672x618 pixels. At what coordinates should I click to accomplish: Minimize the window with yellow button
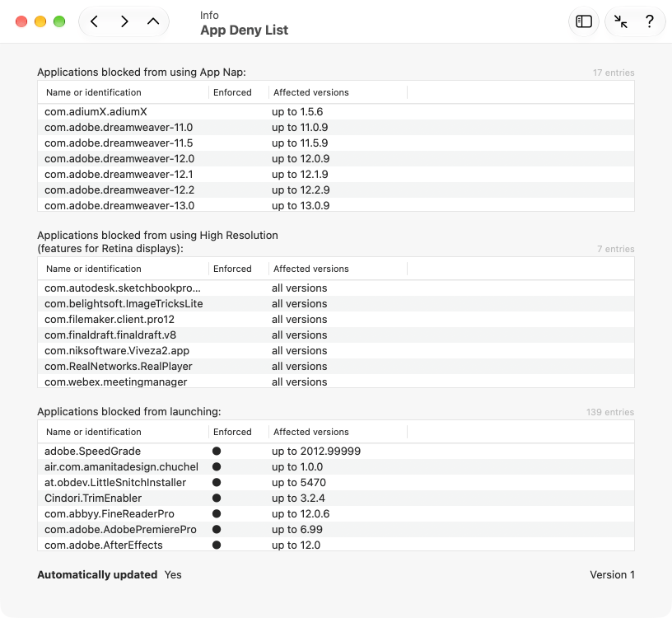[x=40, y=21]
